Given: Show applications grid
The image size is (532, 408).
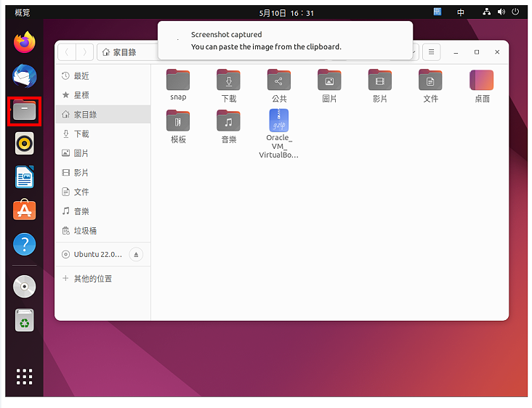Looking at the screenshot, I should (25, 377).
